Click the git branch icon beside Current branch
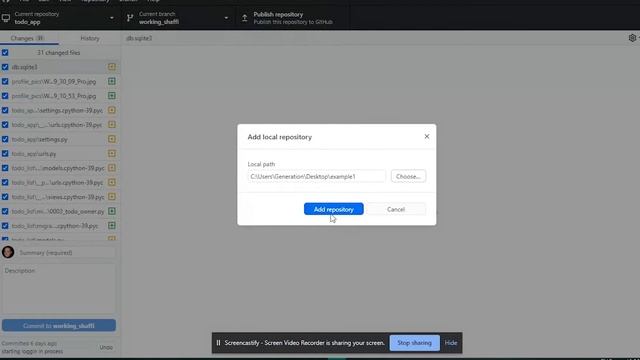The height and width of the screenshot is (360, 640). click(130, 18)
